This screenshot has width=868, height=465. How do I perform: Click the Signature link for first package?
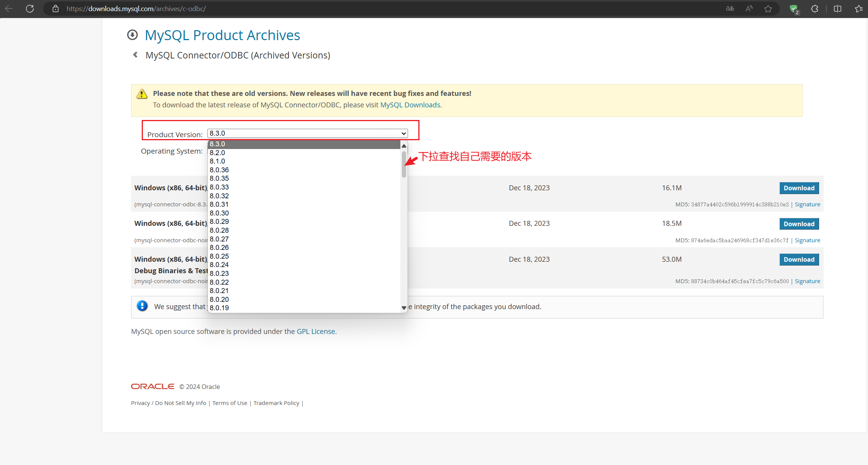tap(808, 204)
